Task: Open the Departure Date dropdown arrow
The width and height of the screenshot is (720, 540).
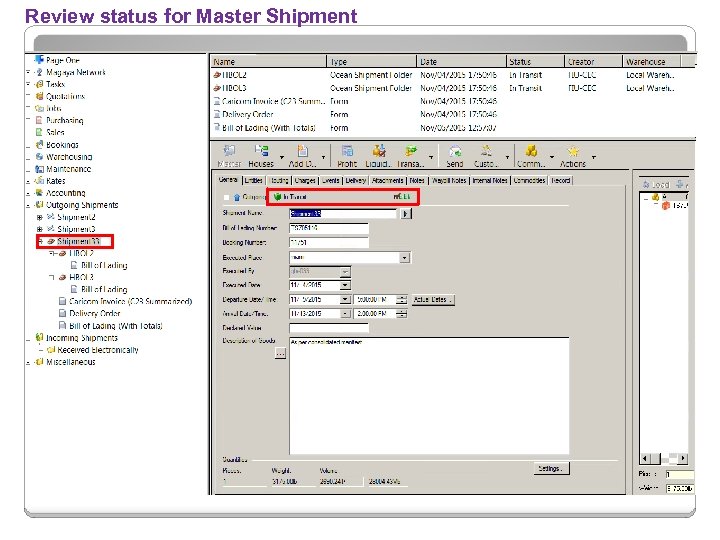Action: 345,299
